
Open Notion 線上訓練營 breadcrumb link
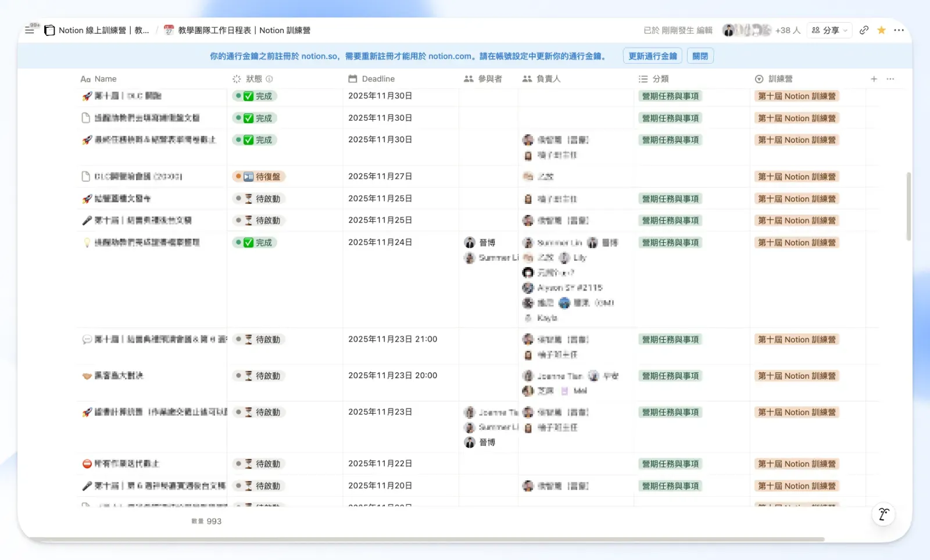tap(103, 30)
